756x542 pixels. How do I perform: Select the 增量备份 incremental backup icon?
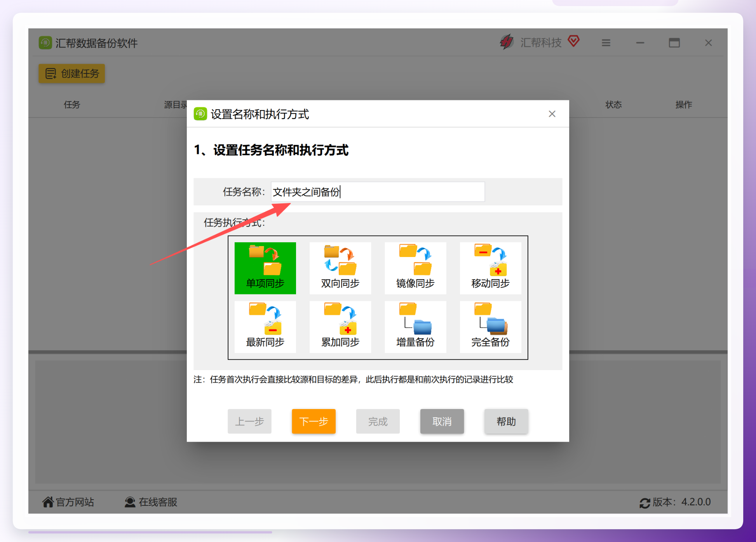[415, 327]
